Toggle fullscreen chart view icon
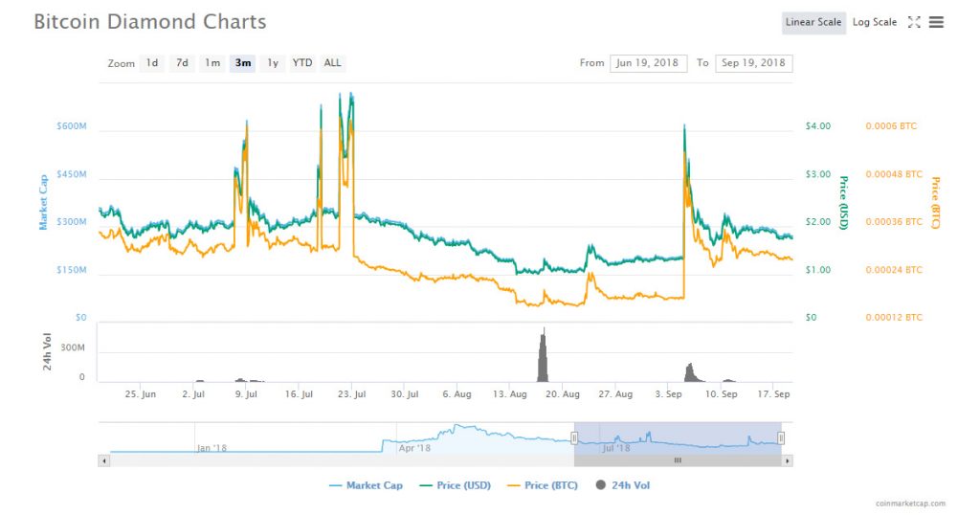The width and height of the screenshot is (980, 515). pyautogui.click(x=914, y=23)
